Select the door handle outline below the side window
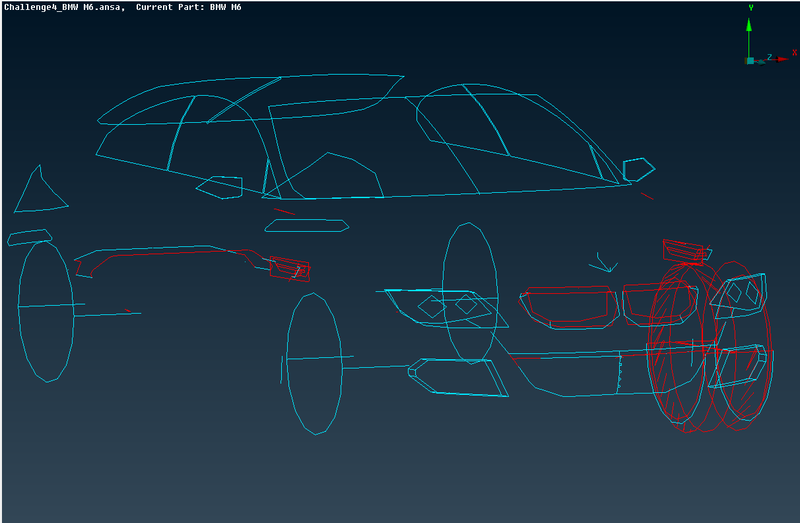Image resolution: width=800 pixels, height=523 pixels. (307, 226)
